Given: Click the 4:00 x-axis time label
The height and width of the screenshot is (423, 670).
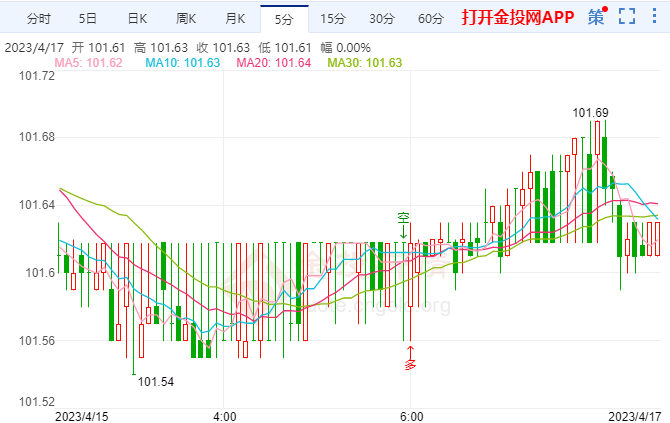Looking at the screenshot, I should pyautogui.click(x=225, y=417).
